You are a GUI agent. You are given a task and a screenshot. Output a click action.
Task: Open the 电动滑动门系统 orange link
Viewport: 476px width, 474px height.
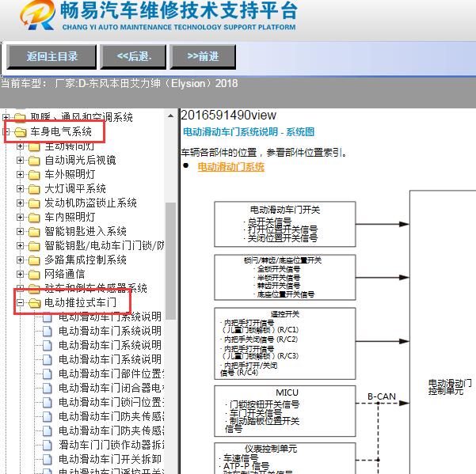tap(230, 167)
